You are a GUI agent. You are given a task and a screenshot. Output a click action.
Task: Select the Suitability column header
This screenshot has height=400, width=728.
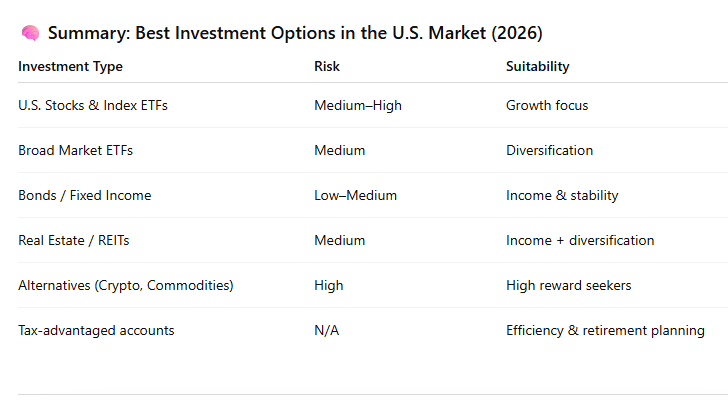538,67
